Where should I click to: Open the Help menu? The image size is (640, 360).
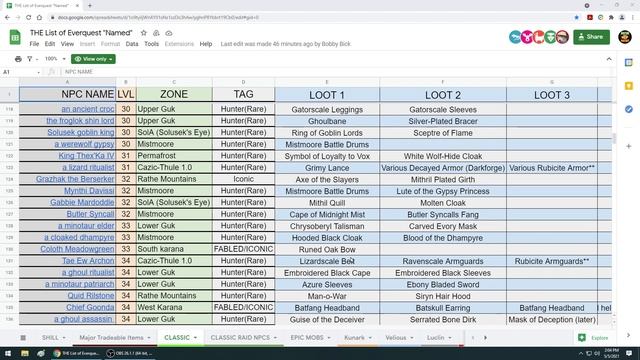(x=206, y=44)
